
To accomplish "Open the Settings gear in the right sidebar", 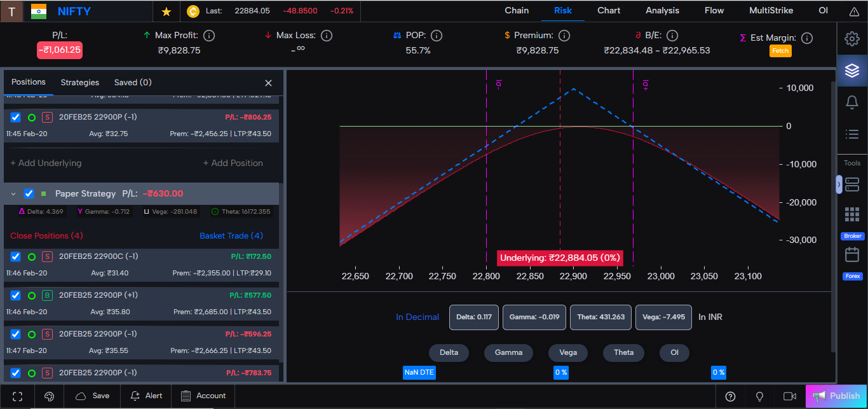I will [x=852, y=38].
